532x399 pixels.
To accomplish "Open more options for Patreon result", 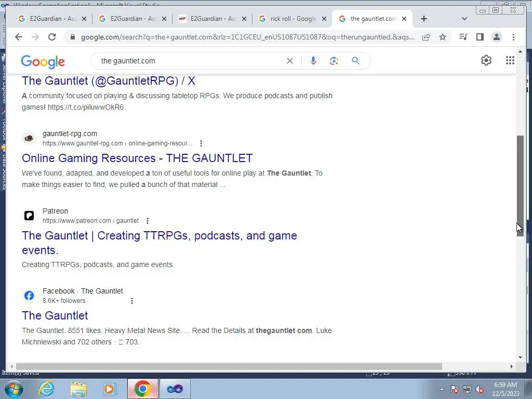I will click(147, 221).
